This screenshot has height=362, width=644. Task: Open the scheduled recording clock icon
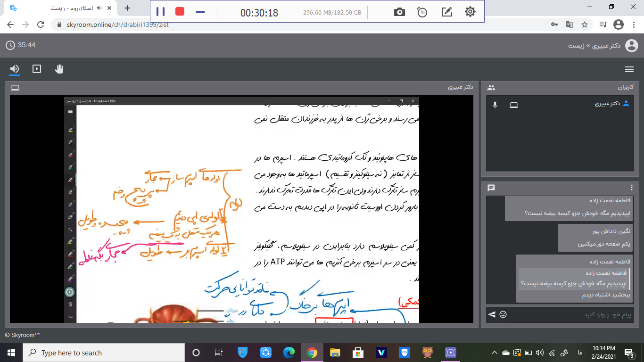point(422,12)
